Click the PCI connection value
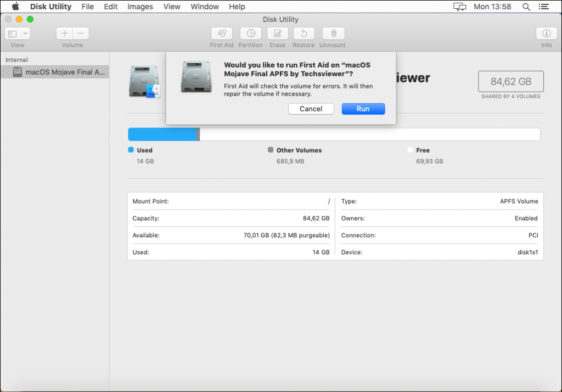Image resolution: width=562 pixels, height=392 pixels. [x=533, y=236]
